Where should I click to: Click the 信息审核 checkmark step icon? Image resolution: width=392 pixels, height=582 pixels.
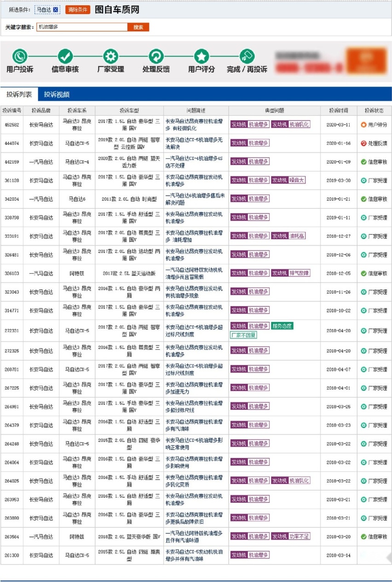(x=65, y=57)
